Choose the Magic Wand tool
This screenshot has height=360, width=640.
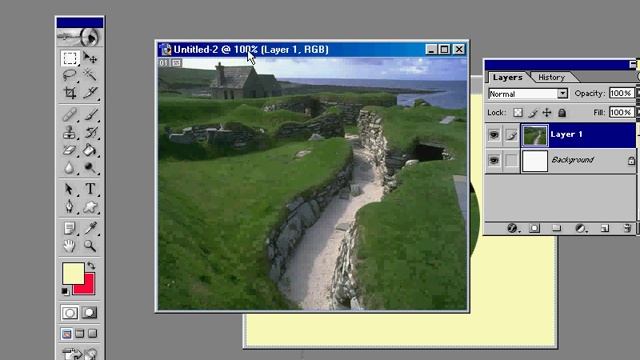click(90, 75)
